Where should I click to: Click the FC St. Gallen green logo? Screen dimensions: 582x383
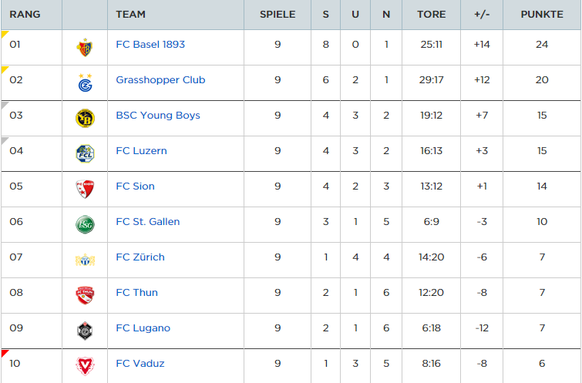click(x=85, y=225)
